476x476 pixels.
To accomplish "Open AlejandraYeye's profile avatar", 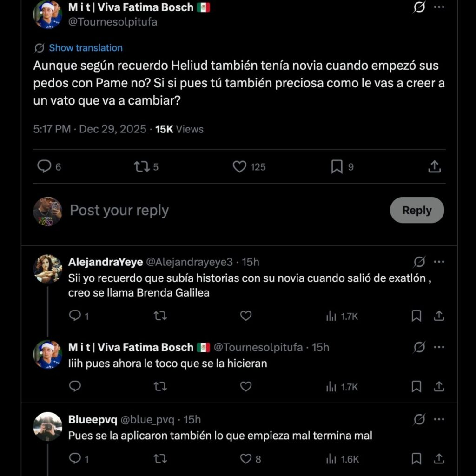I will [x=47, y=269].
